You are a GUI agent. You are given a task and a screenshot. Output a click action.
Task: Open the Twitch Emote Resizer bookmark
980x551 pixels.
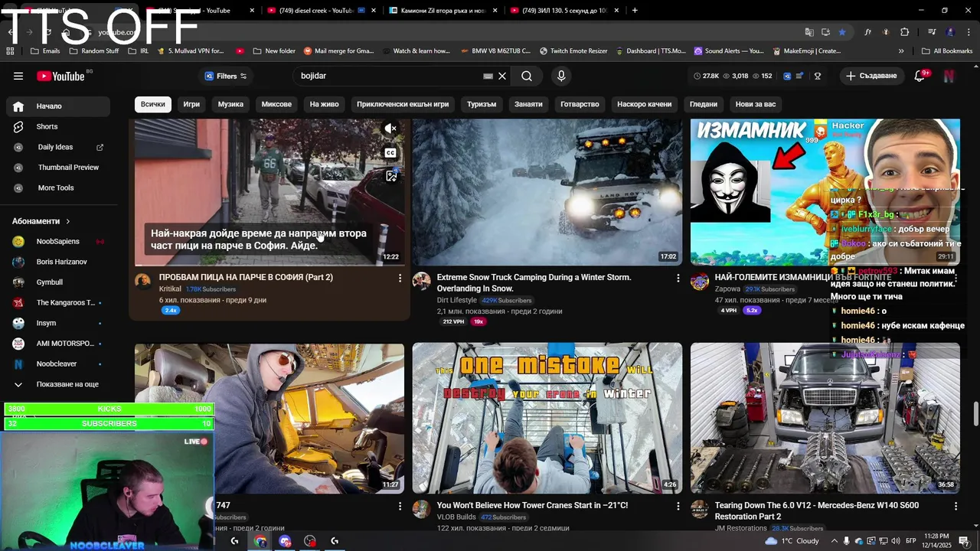(573, 51)
